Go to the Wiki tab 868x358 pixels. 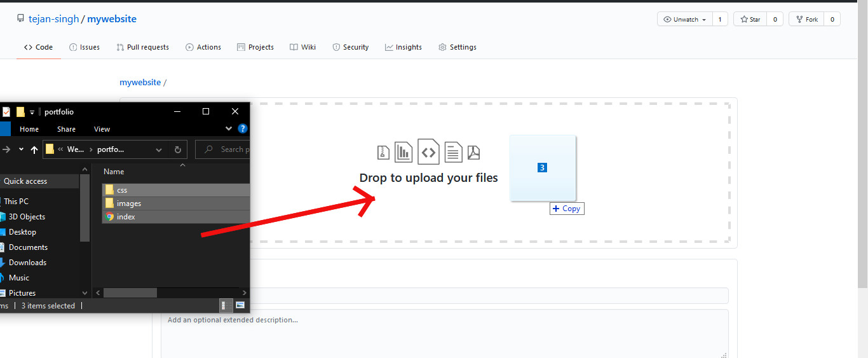[302, 47]
